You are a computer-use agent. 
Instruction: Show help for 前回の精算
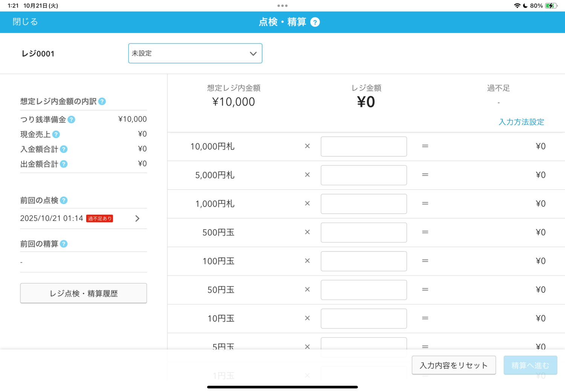64,244
